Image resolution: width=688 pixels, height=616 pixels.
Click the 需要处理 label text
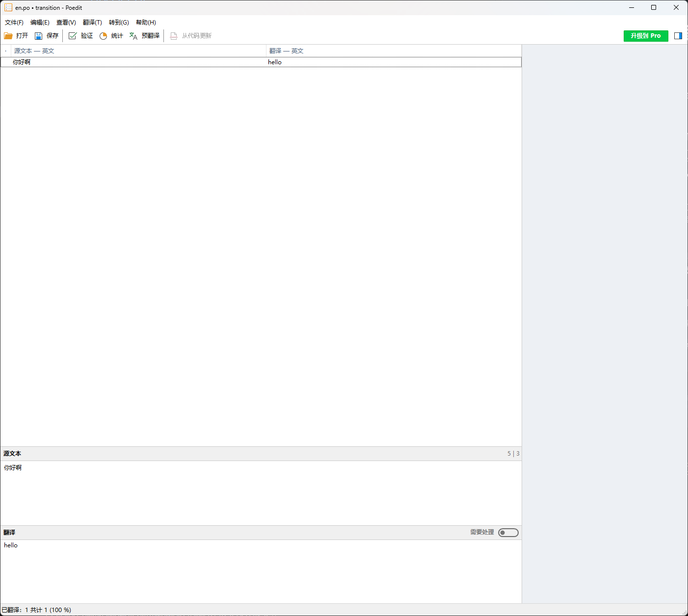pos(482,532)
